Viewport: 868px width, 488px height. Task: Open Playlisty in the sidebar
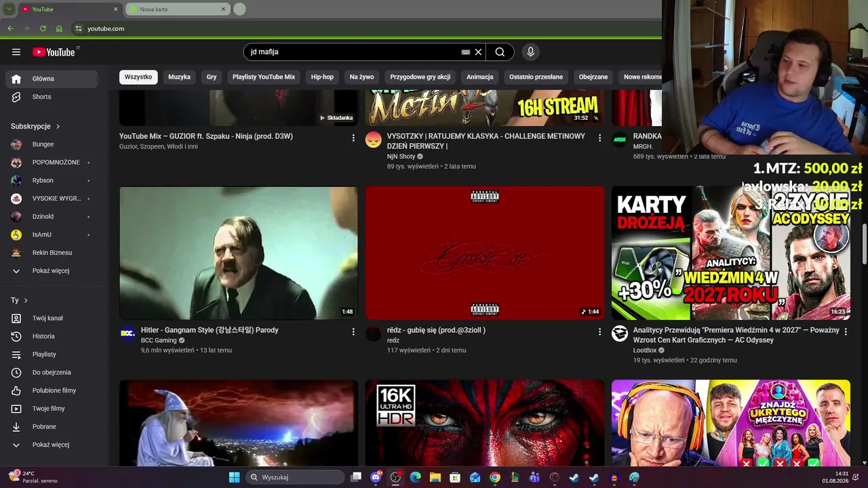pyautogui.click(x=52, y=354)
